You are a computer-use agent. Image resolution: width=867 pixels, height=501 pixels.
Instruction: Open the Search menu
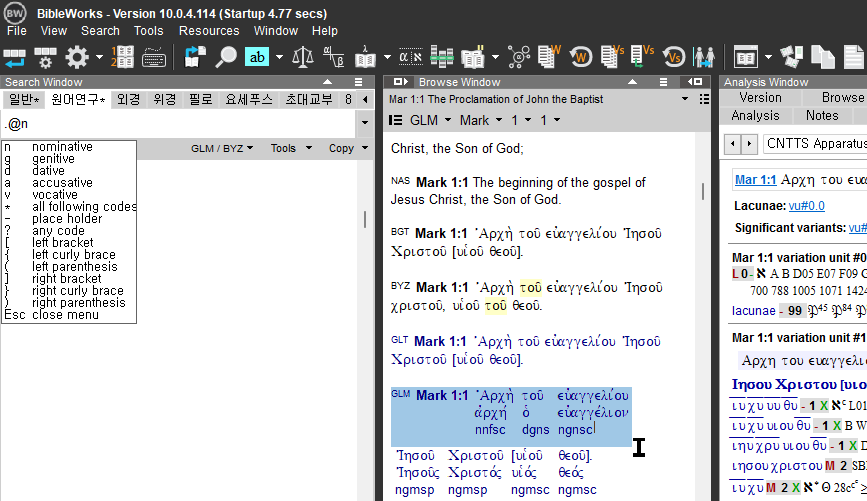coord(100,31)
